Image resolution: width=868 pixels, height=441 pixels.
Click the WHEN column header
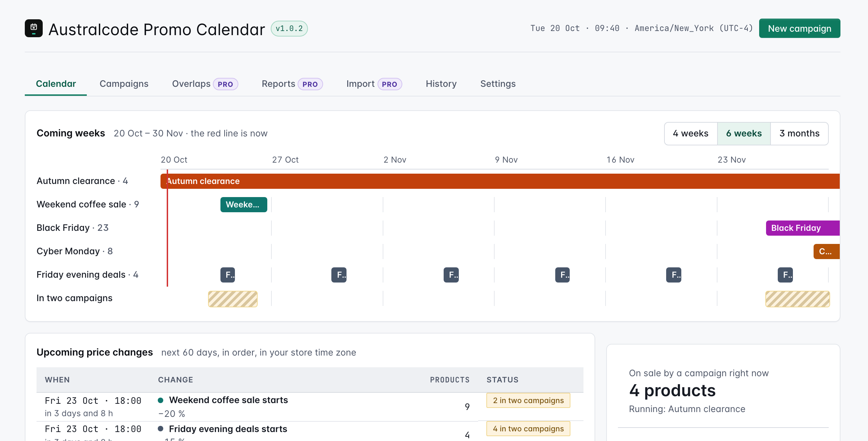coord(57,380)
